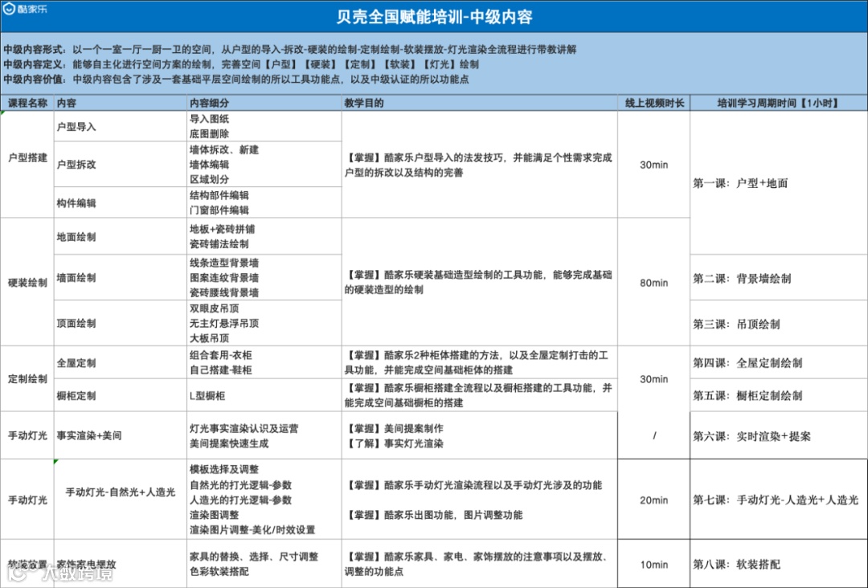Select the 硬装绘制 course cell

coord(27,283)
